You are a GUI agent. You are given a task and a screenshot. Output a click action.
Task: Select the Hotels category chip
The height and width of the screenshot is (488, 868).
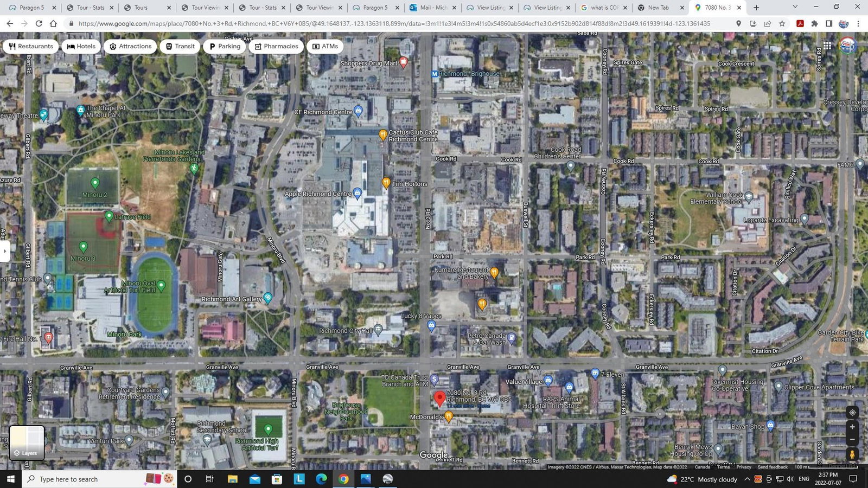pyautogui.click(x=81, y=47)
